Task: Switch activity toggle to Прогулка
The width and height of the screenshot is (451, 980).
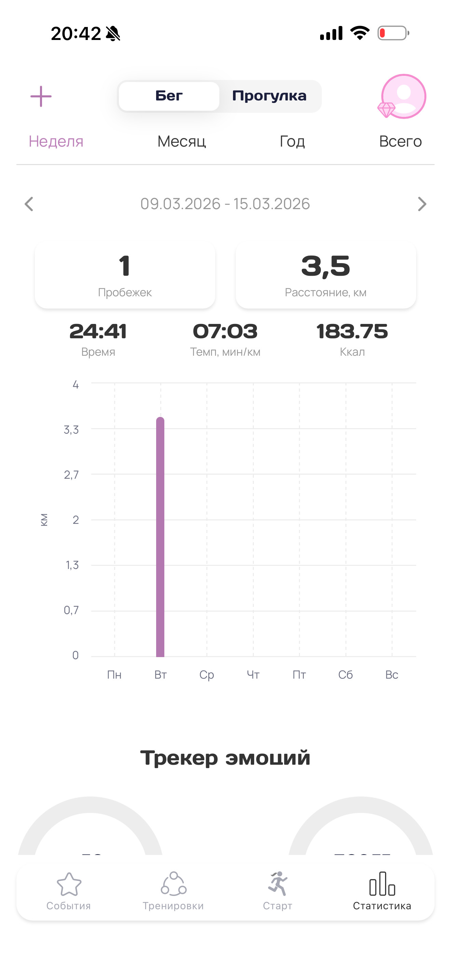Action: click(x=269, y=96)
